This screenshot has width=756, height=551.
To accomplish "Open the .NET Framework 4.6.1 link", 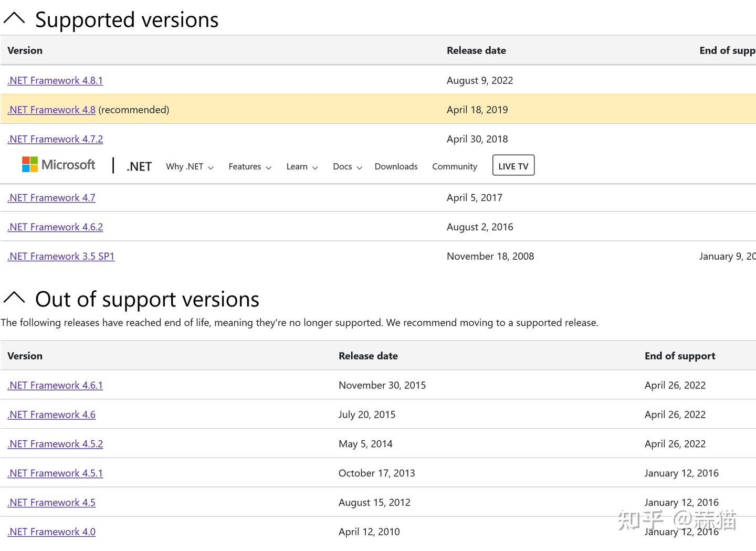I will 55,385.
